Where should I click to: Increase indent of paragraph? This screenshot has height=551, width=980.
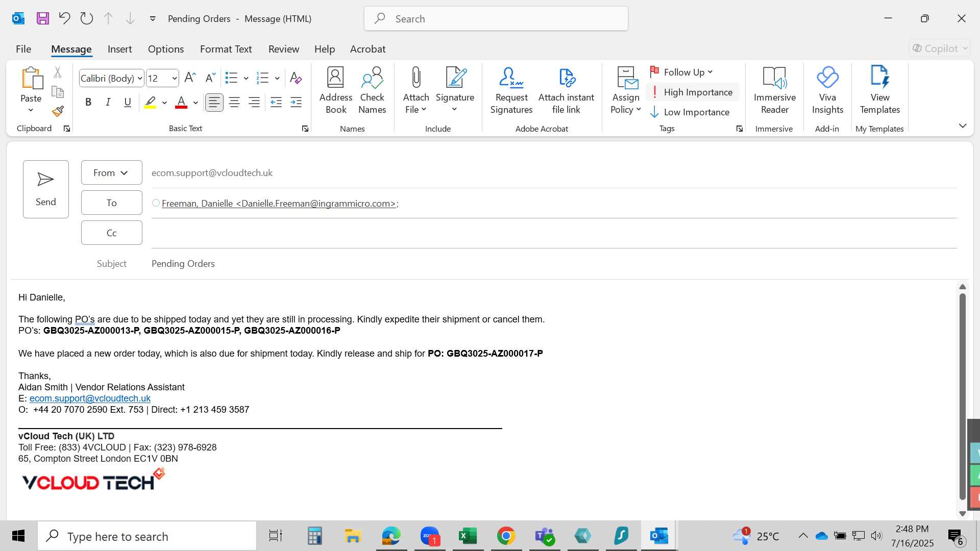296,103
